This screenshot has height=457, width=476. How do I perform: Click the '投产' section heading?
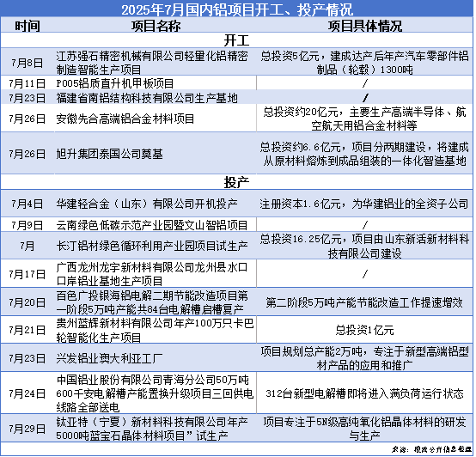click(x=236, y=182)
